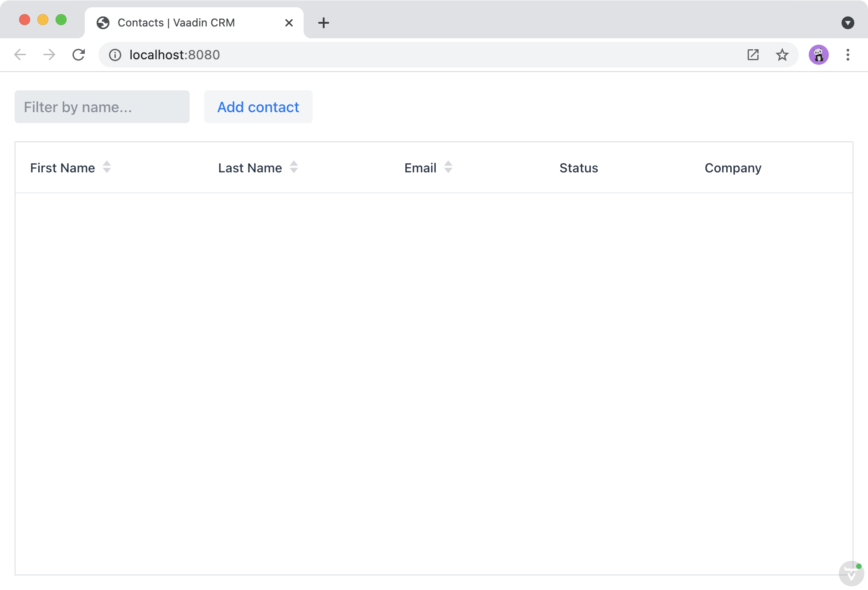Viewport: 868px width, 590px height.
Task: Open a new browser tab
Action: (324, 23)
